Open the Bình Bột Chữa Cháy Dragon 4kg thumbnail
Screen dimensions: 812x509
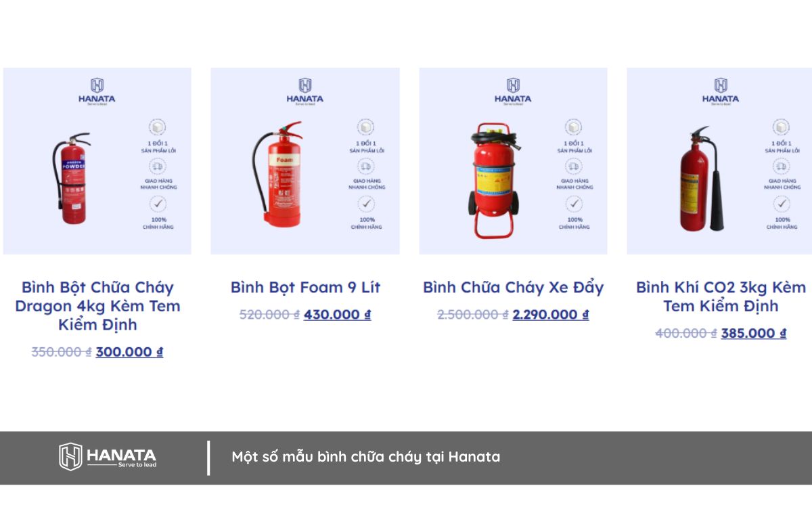tap(97, 161)
